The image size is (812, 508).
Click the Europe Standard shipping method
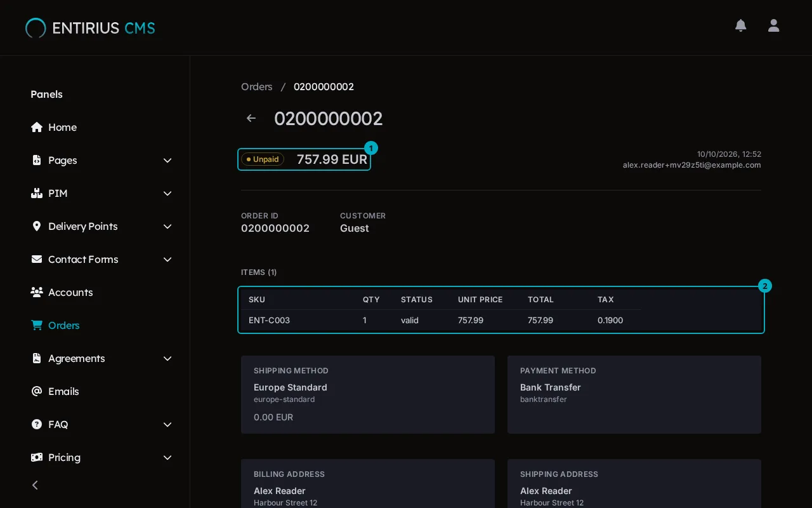click(291, 387)
